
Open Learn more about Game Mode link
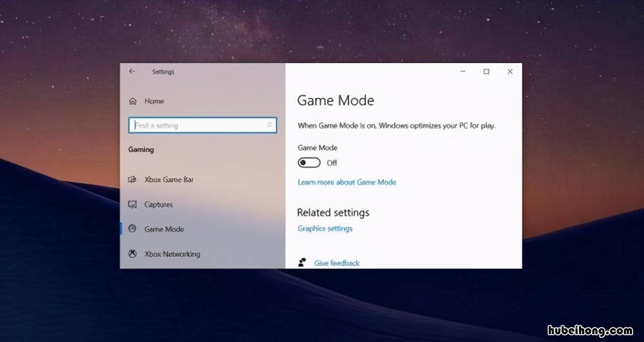[x=347, y=182]
